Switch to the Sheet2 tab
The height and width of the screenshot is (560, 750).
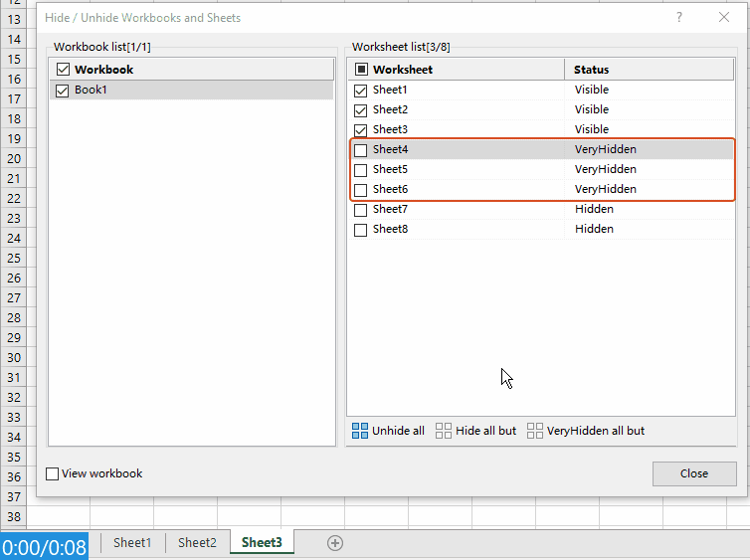point(197,543)
